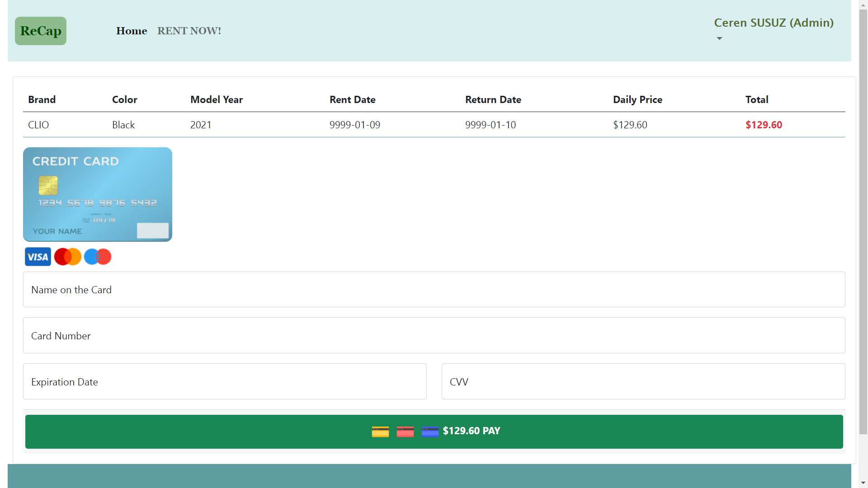The image size is (868, 488).
Task: Select the Expiration Date field
Action: coord(225,382)
